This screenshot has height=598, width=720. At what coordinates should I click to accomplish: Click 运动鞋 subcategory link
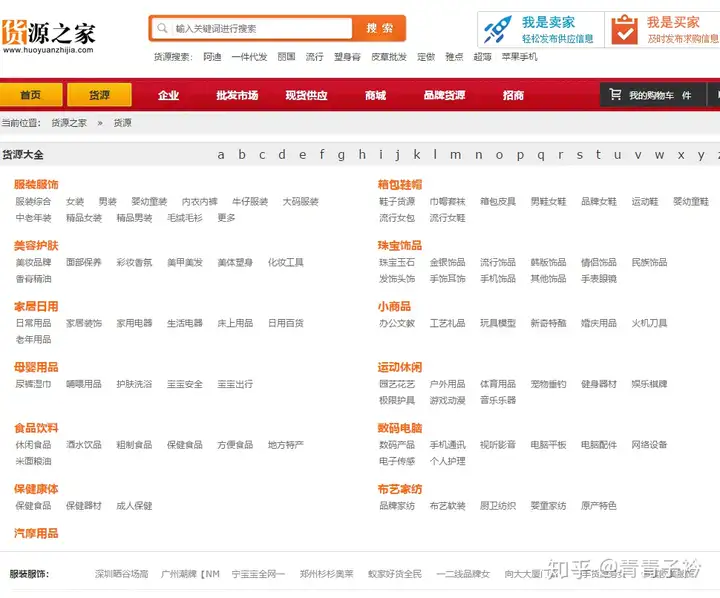point(645,202)
